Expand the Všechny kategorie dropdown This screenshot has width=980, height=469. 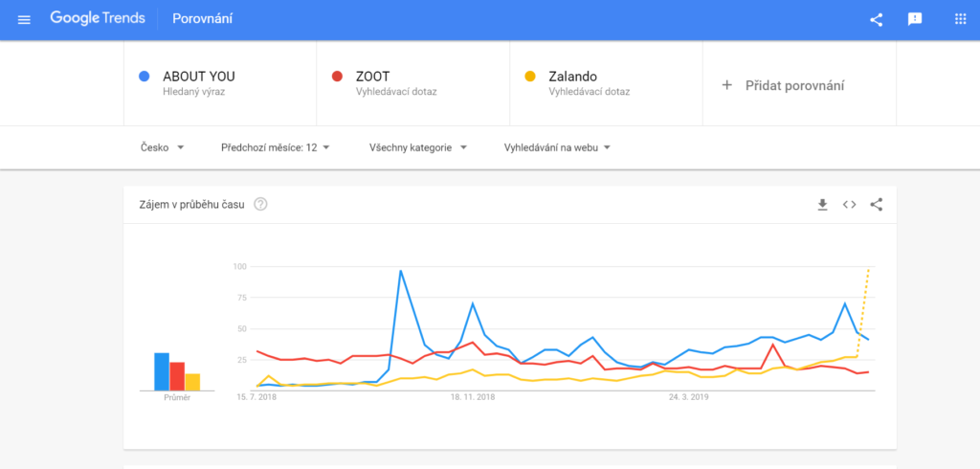tap(418, 147)
